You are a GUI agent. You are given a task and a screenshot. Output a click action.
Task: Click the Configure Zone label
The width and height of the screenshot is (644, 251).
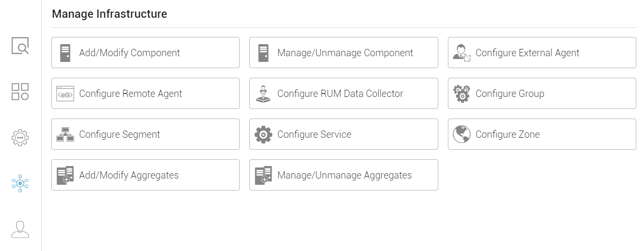point(508,134)
